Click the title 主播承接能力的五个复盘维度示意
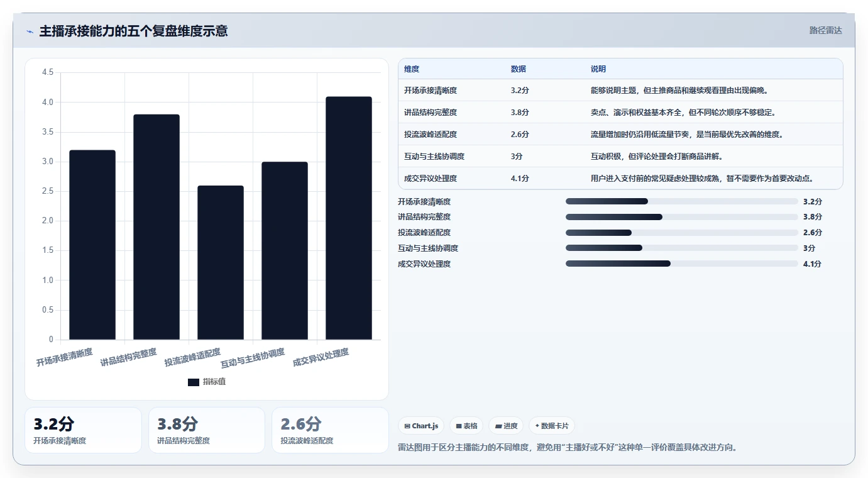Viewport: 868px width, 478px height. click(x=133, y=31)
